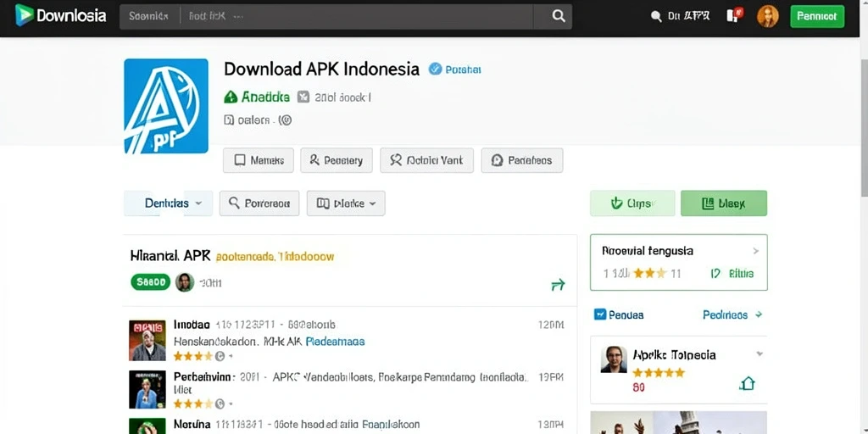Click the Pedaheos button
Image resolution: width=868 pixels, height=434 pixels.
pos(522,160)
